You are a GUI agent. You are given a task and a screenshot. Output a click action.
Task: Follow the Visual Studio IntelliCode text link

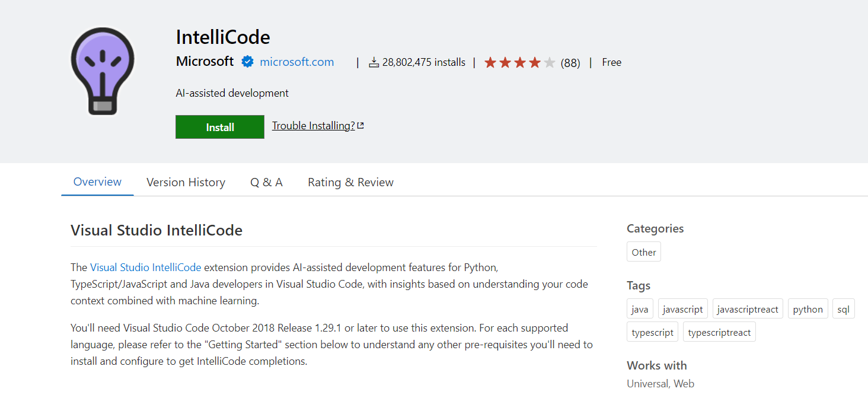click(x=145, y=268)
